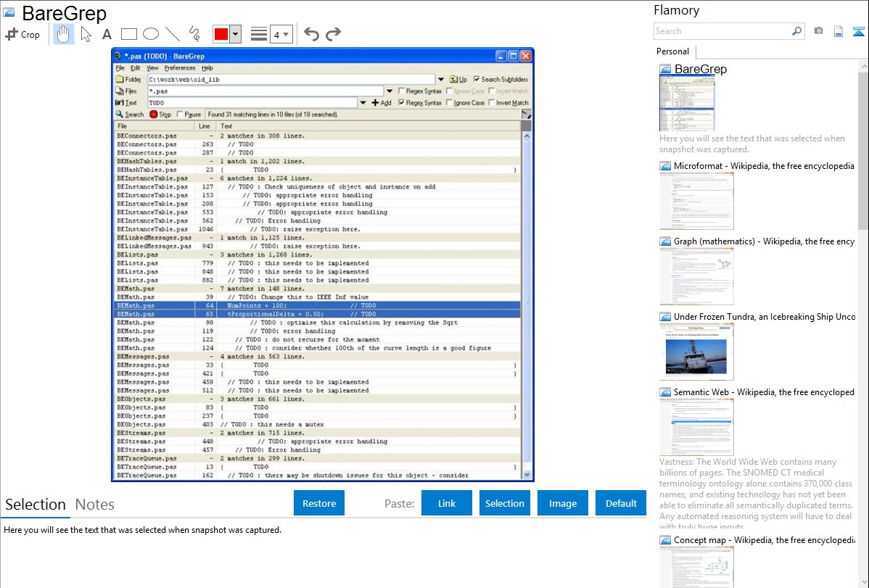Click the Concept map snapshot title
The height and width of the screenshot is (588, 869).
(x=764, y=540)
